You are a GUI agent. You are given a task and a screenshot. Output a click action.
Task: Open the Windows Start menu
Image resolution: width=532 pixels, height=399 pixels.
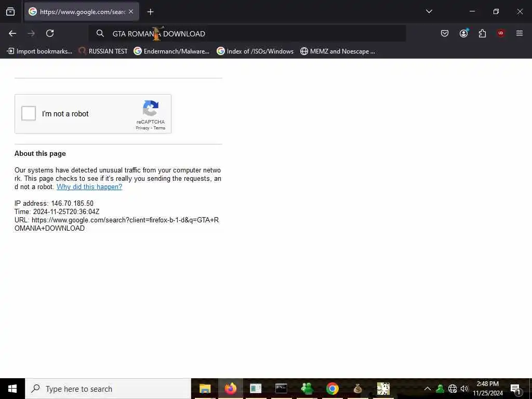click(x=12, y=389)
